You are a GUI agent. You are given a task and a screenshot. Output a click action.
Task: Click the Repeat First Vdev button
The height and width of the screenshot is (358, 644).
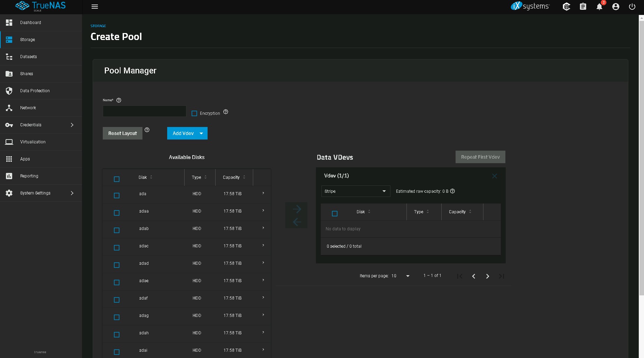click(480, 157)
